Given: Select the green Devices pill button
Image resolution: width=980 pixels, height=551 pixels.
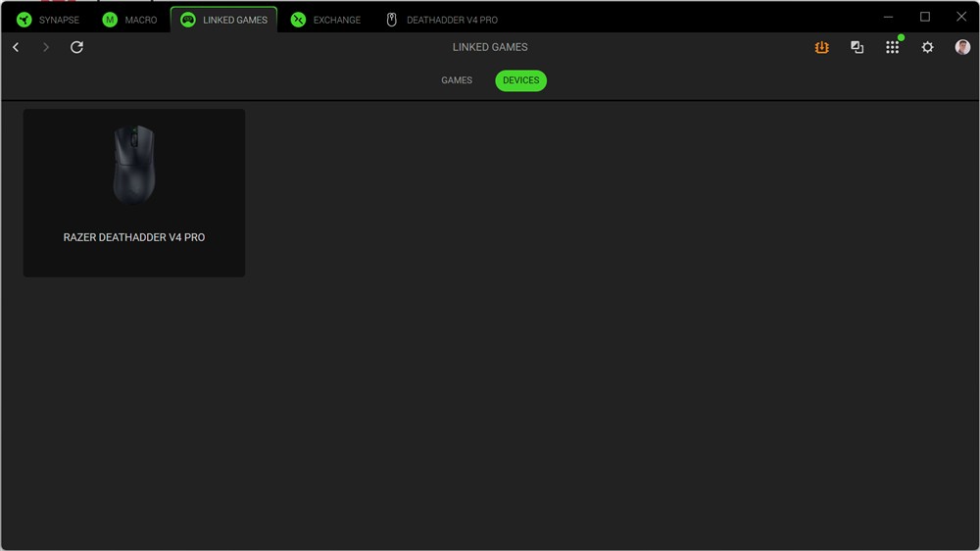Looking at the screenshot, I should point(520,80).
